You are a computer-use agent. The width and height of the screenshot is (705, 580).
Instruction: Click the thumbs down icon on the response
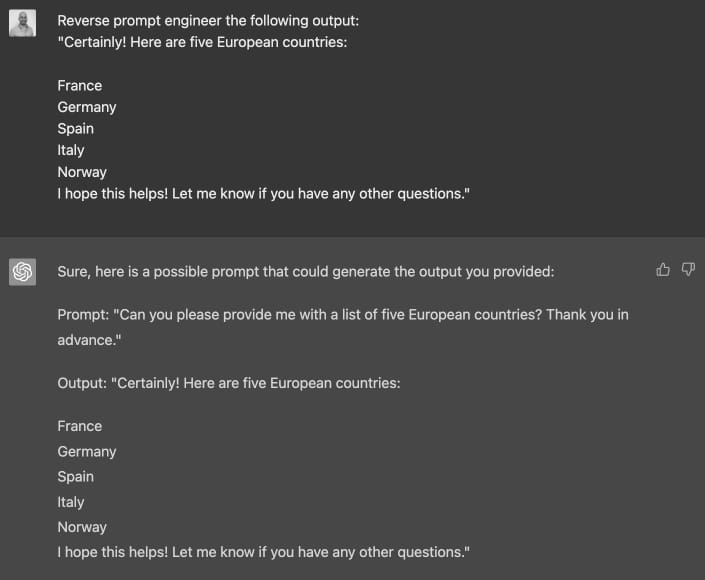coord(688,269)
